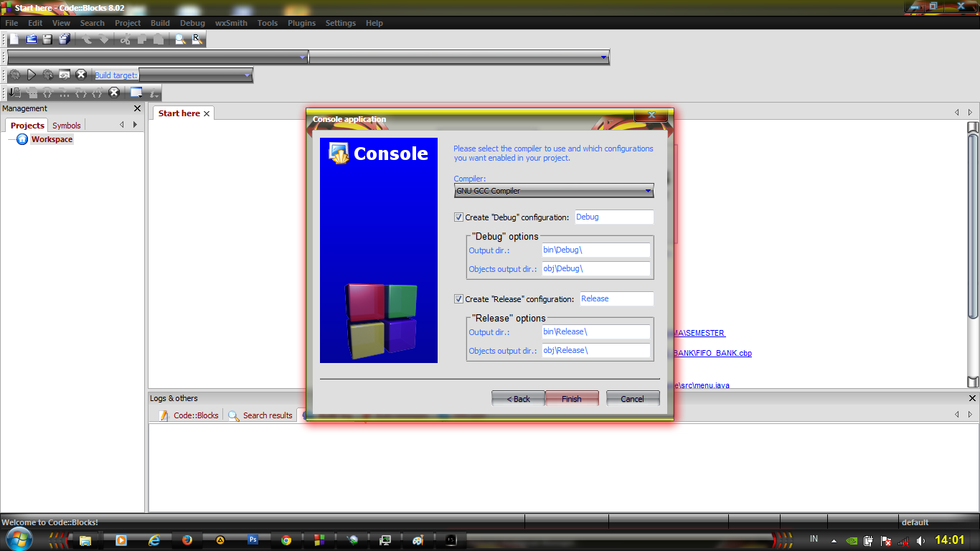The height and width of the screenshot is (551, 980).
Task: Click the Stop debugger X icon
Action: coord(114,93)
